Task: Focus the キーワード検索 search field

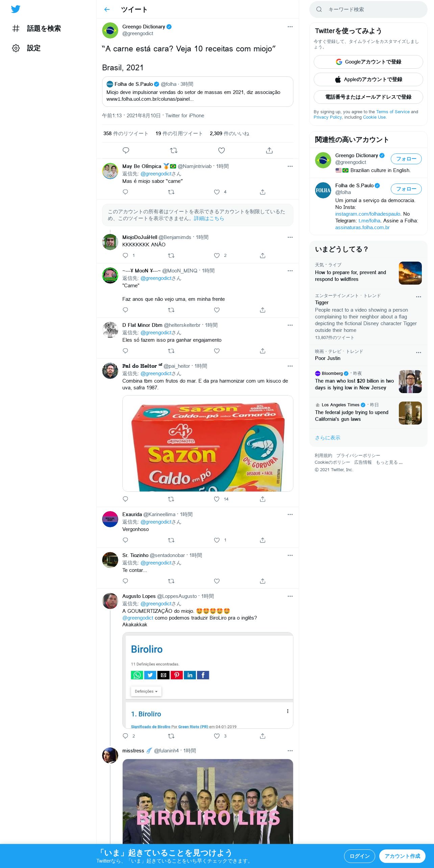Action: pos(368,9)
